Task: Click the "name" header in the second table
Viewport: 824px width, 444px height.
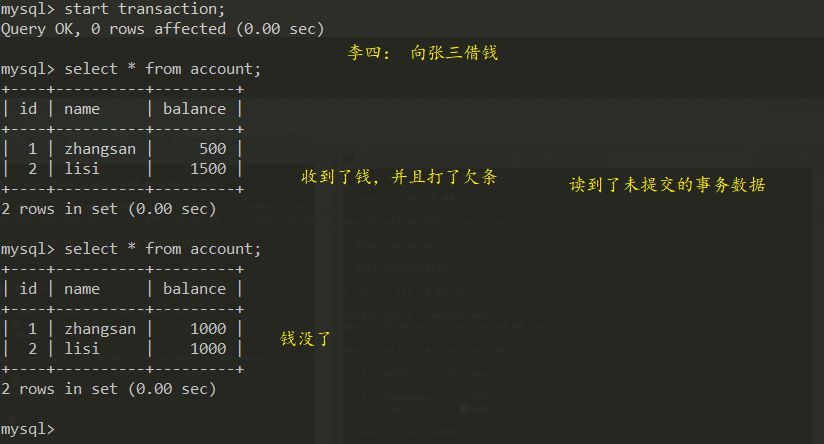Action: (x=82, y=289)
